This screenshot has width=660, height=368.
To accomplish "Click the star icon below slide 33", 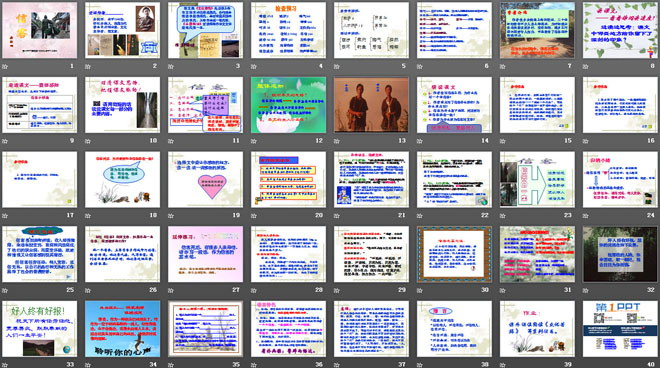I will point(5,365).
